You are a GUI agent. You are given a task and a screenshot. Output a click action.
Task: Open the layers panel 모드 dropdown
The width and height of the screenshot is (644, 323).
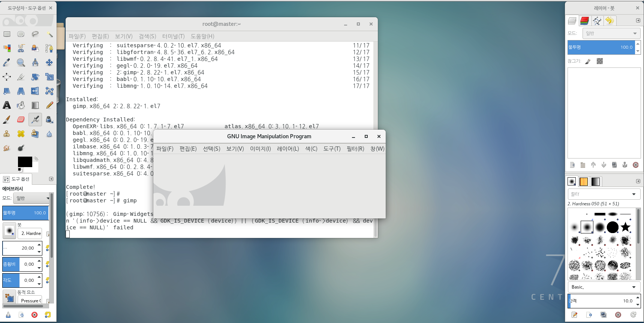(x=611, y=33)
